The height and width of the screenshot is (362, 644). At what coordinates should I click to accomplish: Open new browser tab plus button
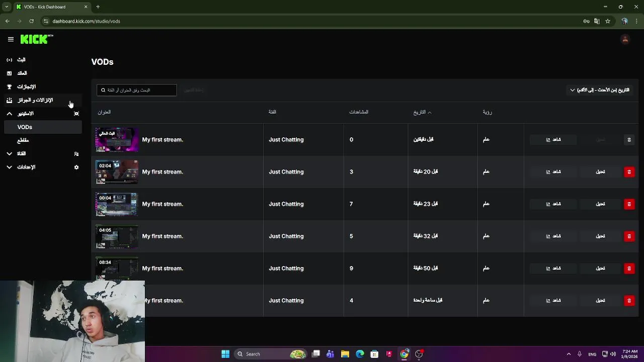point(98,7)
